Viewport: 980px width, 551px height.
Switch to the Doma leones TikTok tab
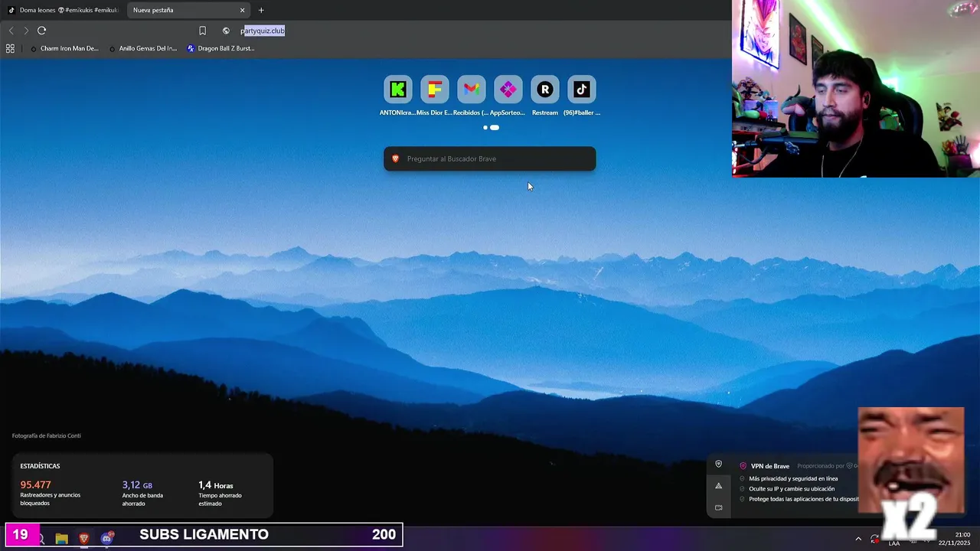tap(63, 10)
